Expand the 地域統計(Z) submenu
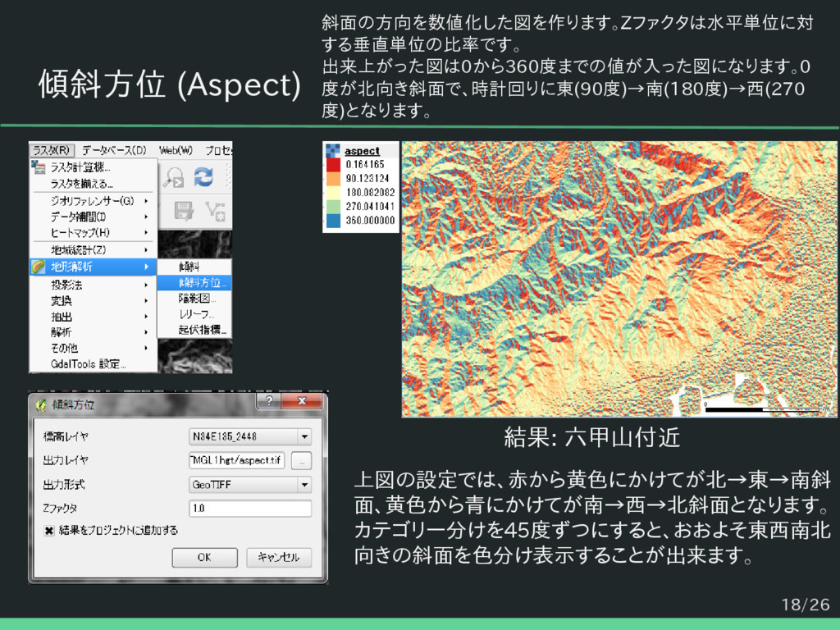 pos(94,250)
